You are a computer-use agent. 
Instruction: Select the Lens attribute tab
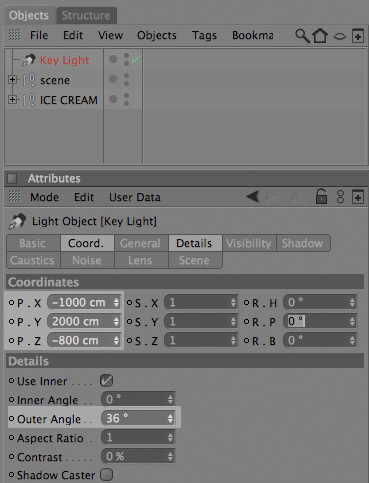pyautogui.click(x=141, y=260)
